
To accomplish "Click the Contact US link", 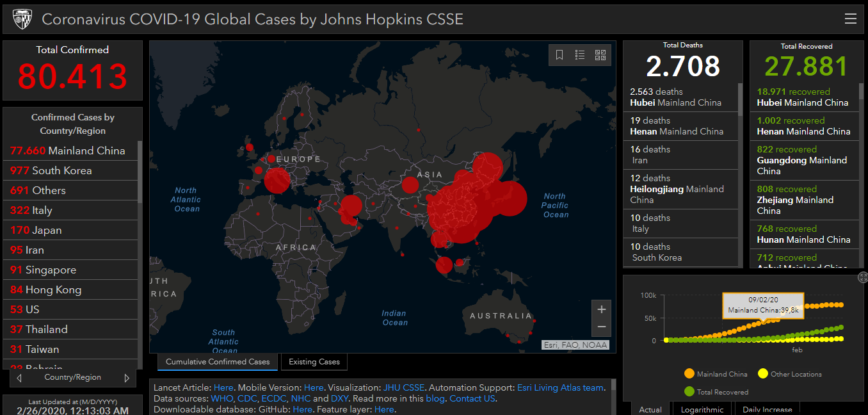I will (472, 398).
